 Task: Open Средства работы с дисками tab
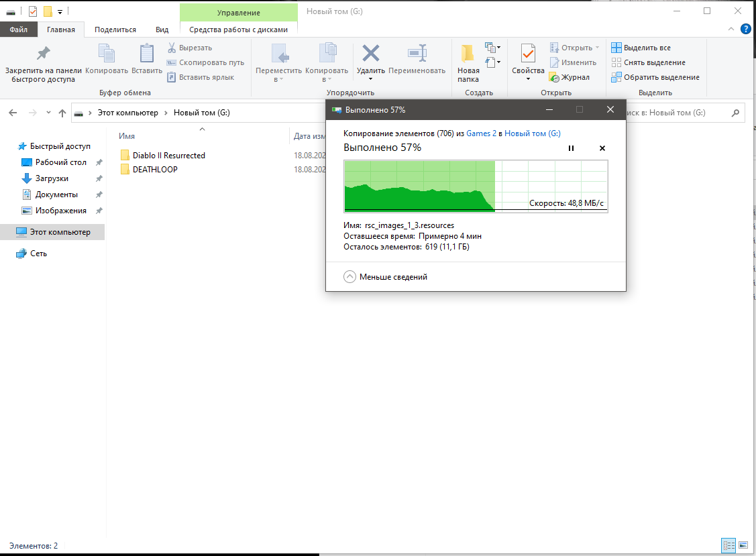(x=238, y=30)
